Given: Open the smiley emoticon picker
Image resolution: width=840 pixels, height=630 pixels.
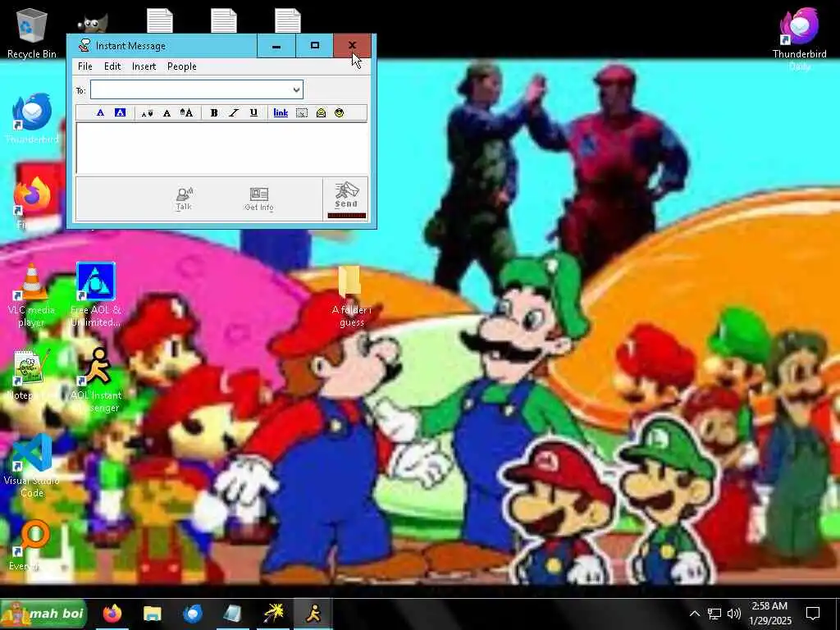Looking at the screenshot, I should point(339,112).
